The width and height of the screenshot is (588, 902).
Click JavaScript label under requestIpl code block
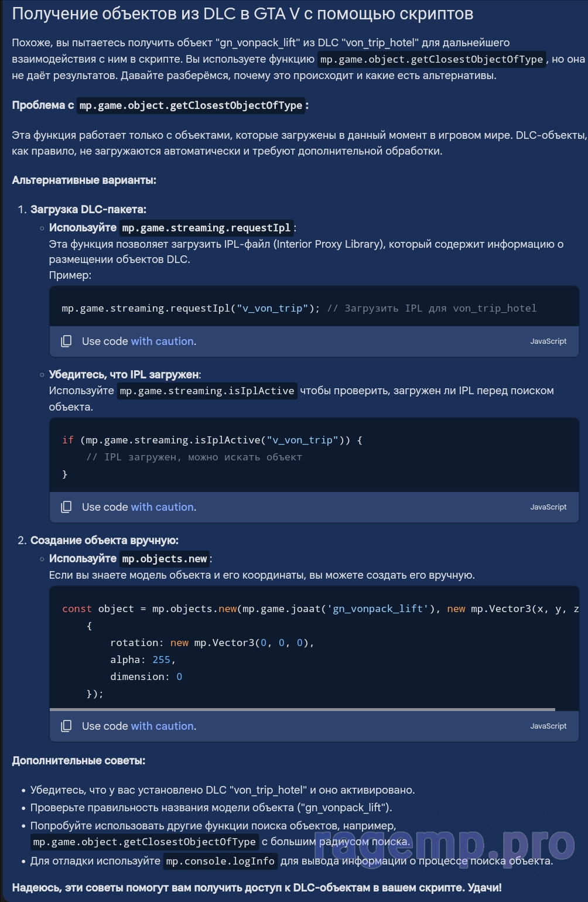tap(548, 341)
